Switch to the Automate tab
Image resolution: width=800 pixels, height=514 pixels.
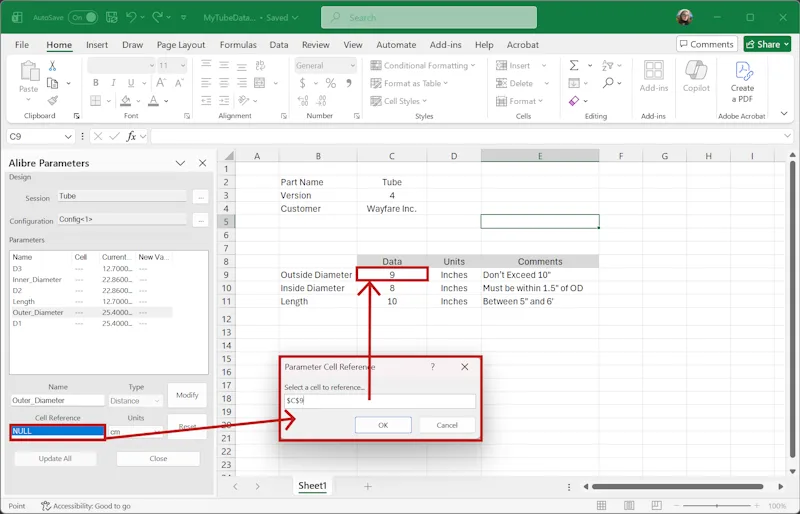[x=396, y=44]
